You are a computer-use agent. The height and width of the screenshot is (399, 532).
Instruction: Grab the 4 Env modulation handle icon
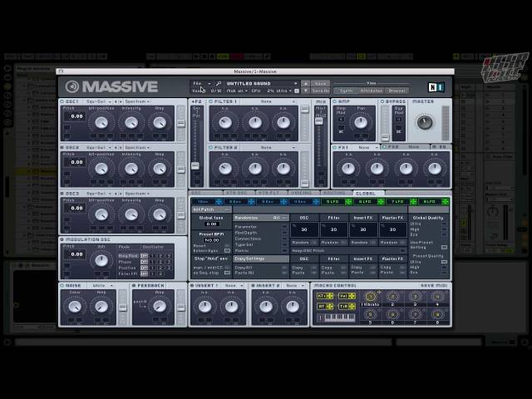pos(316,202)
